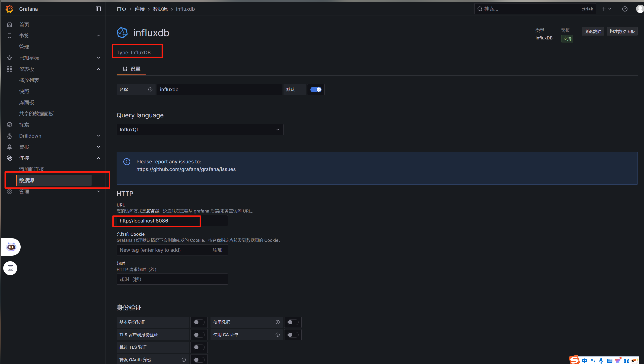644x364 pixels.
Task: Open 共享的数据面板 in the sidebar
Action: click(36, 114)
